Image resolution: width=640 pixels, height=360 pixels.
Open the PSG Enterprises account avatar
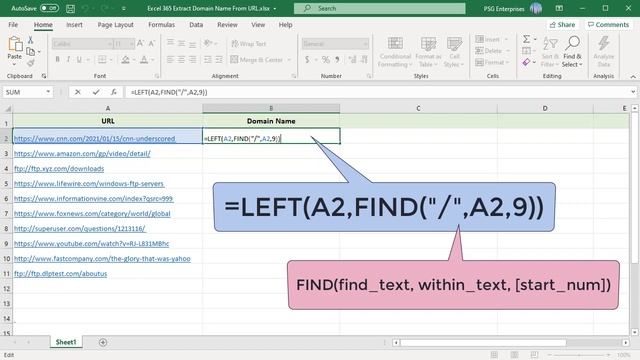click(536, 8)
